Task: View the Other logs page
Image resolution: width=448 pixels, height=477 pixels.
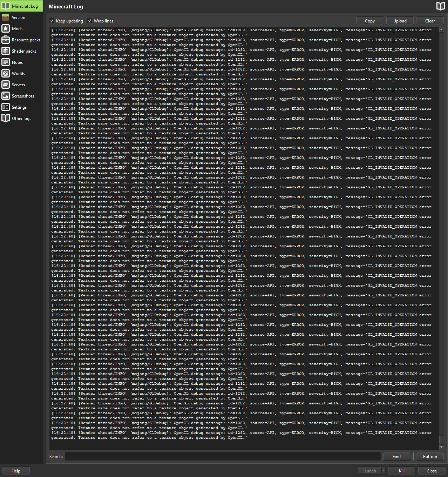Action: tap(22, 118)
